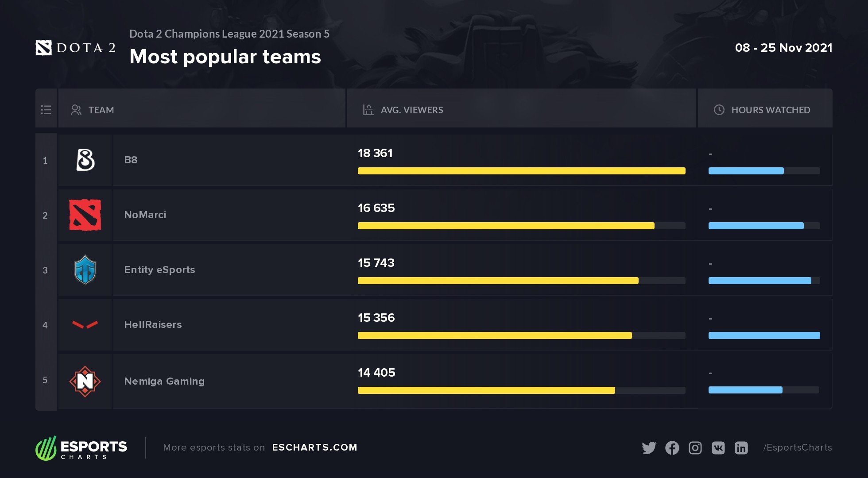This screenshot has height=478, width=868.
Task: Click the Dota 2 logo
Action: (75, 48)
